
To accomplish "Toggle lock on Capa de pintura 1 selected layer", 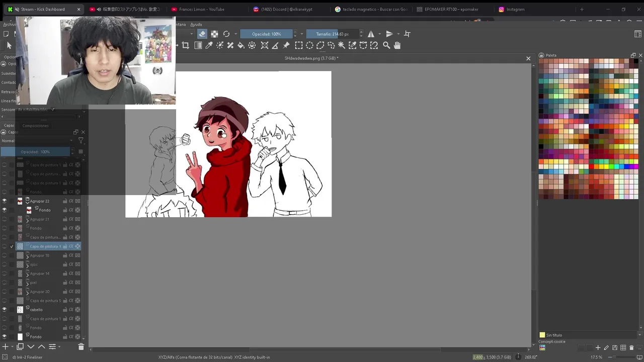I will 65,246.
